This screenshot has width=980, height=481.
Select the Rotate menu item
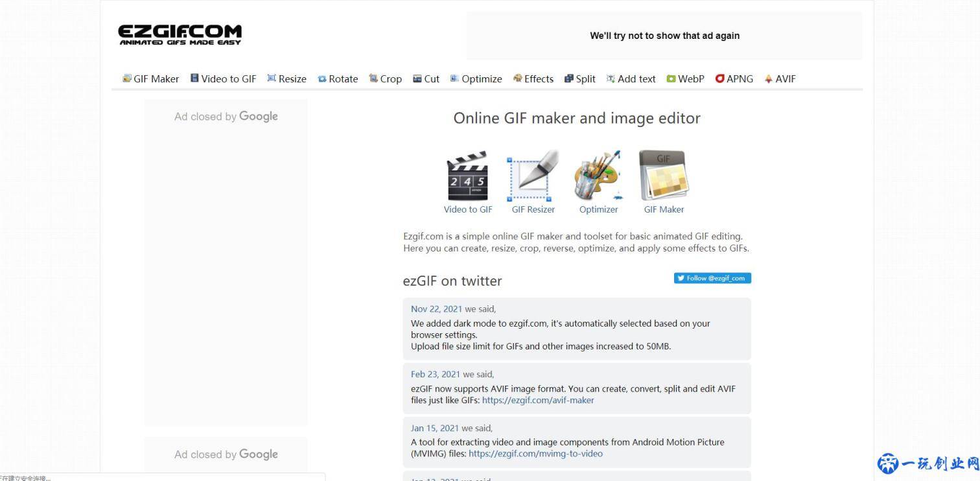pyautogui.click(x=338, y=78)
